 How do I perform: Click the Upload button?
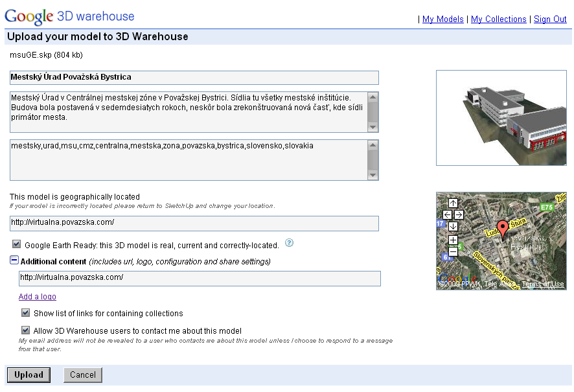tap(29, 375)
